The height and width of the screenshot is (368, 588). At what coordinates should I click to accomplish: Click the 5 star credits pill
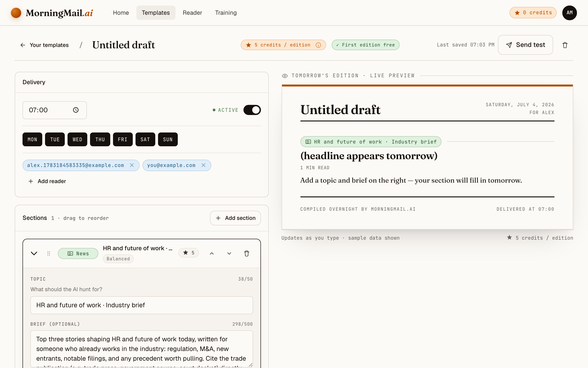[189, 253]
